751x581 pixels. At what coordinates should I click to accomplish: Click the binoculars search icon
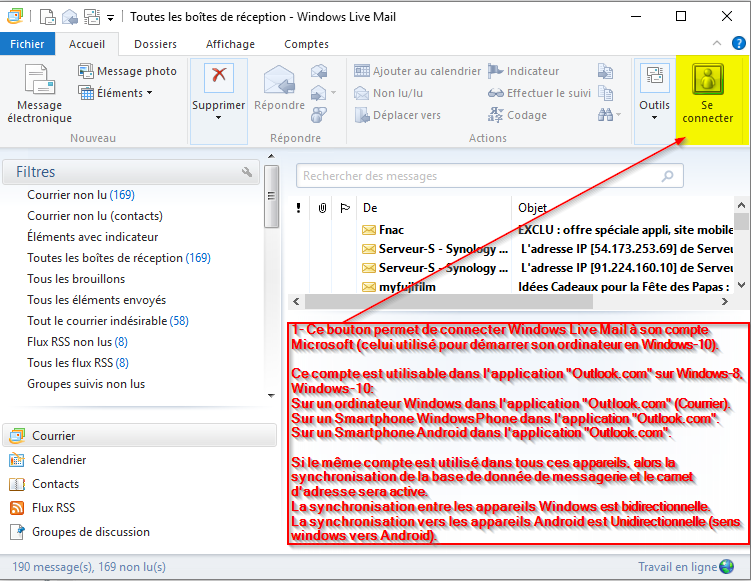[605, 114]
